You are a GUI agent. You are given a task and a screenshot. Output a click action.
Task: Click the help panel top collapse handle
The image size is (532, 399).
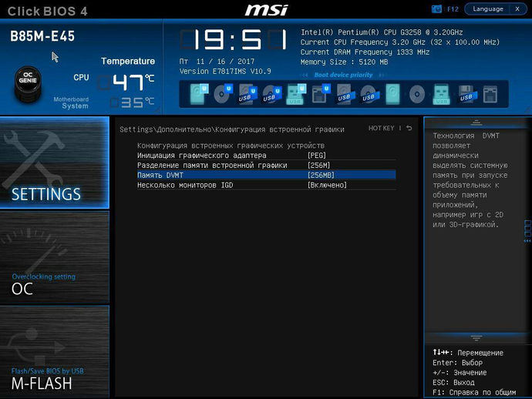(476, 122)
